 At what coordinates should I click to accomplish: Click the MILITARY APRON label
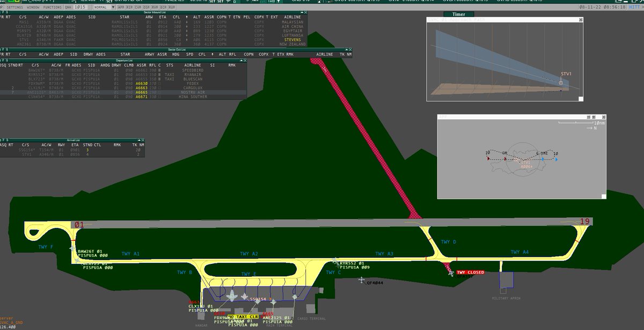507,298
